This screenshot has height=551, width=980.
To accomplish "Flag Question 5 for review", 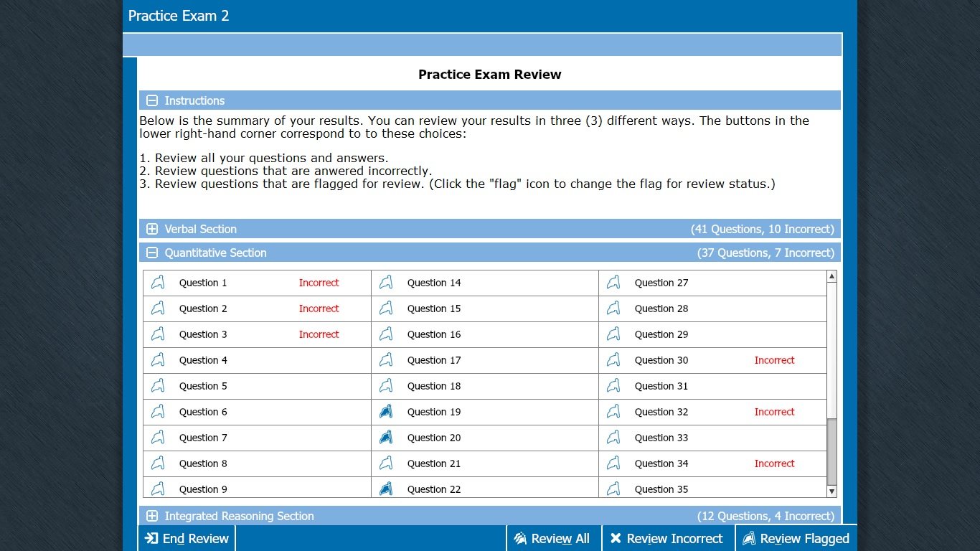I will pyautogui.click(x=158, y=386).
